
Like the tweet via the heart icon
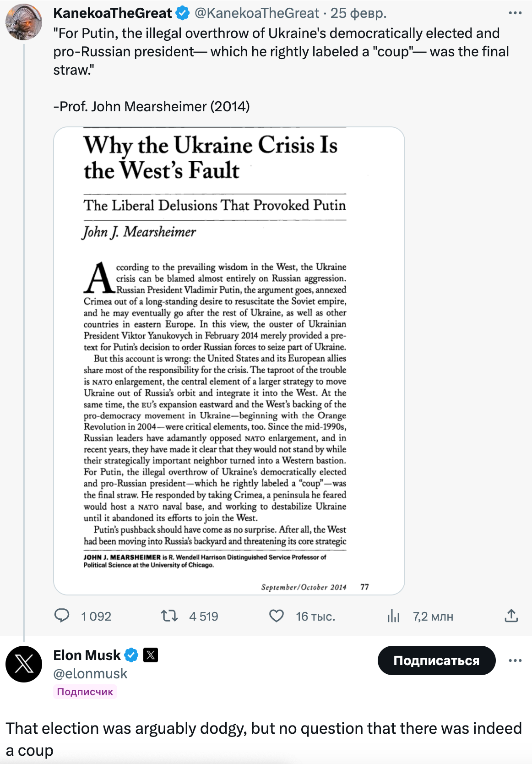click(276, 616)
